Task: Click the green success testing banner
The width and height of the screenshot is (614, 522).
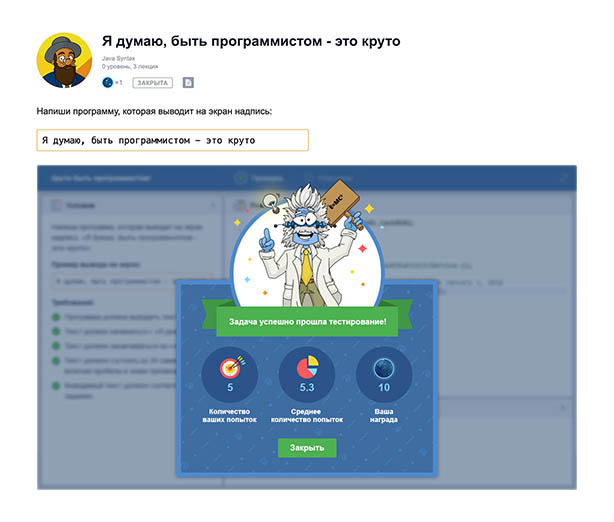Action: [x=307, y=322]
